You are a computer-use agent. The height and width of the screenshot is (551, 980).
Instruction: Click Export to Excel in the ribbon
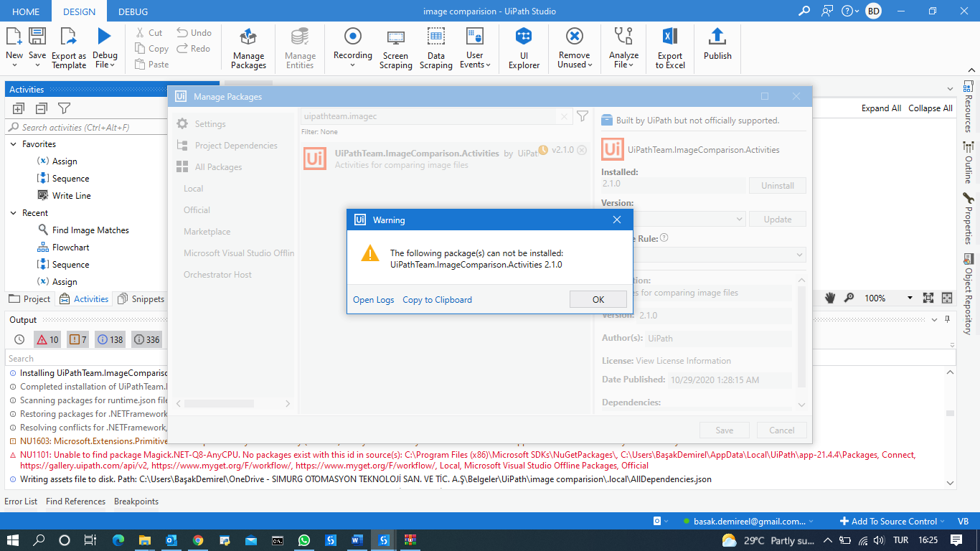[x=670, y=48]
